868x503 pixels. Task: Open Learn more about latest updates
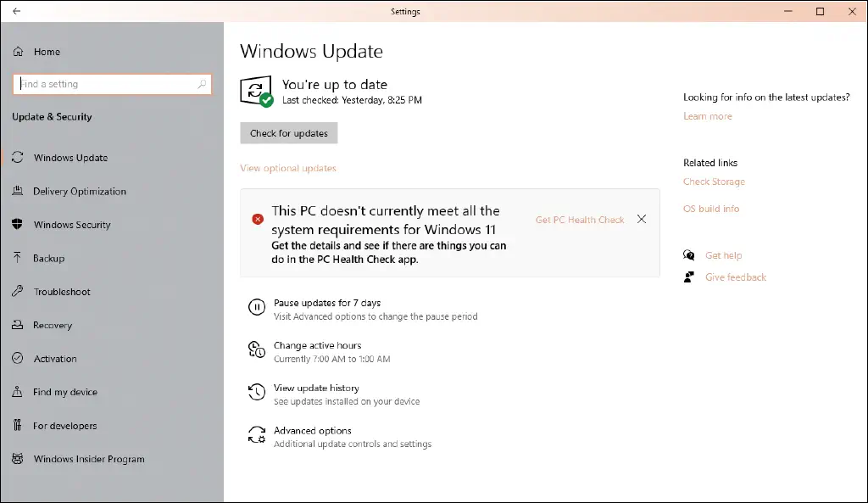pyautogui.click(x=708, y=115)
